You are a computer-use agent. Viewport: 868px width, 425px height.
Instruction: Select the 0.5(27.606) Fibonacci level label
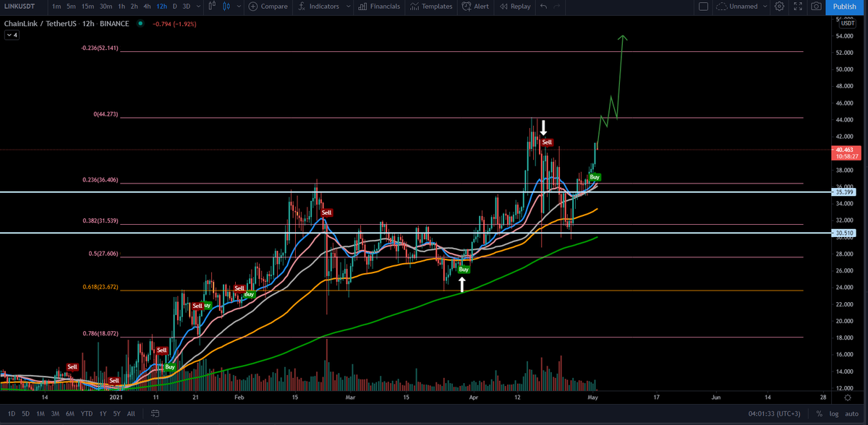103,254
